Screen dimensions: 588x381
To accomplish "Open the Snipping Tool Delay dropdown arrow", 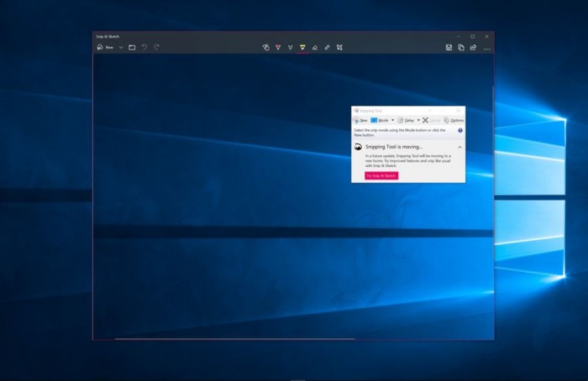I will pyautogui.click(x=418, y=120).
